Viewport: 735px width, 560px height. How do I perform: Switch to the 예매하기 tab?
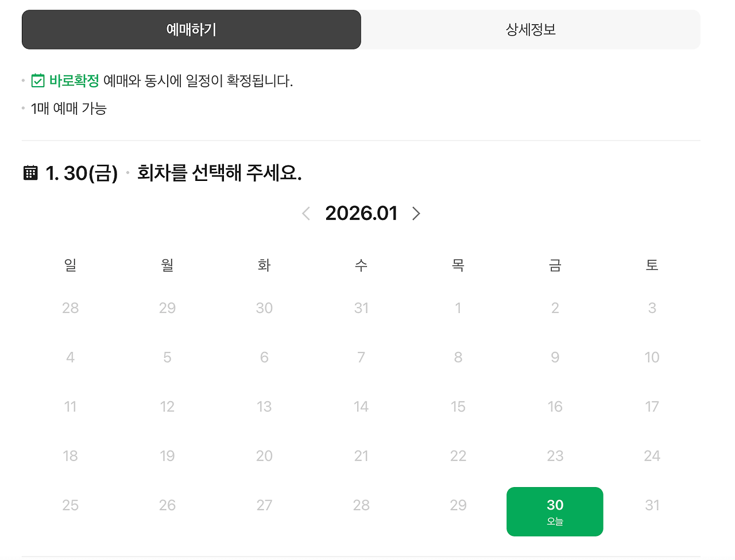click(191, 29)
